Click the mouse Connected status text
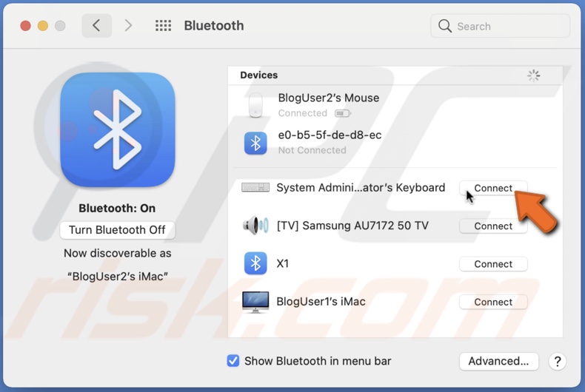The image size is (585, 392). point(303,113)
